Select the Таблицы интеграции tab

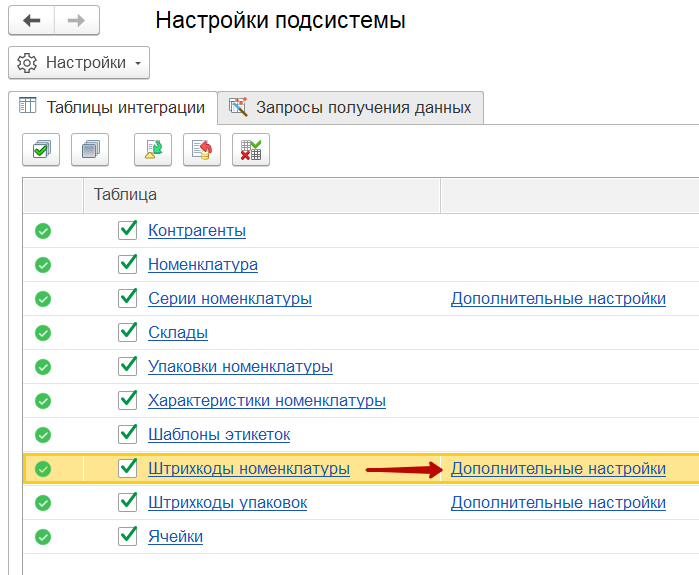point(113,107)
